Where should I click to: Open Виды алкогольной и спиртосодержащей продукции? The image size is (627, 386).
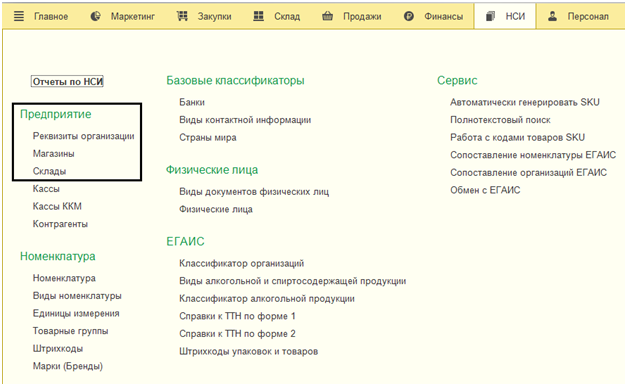293,281
